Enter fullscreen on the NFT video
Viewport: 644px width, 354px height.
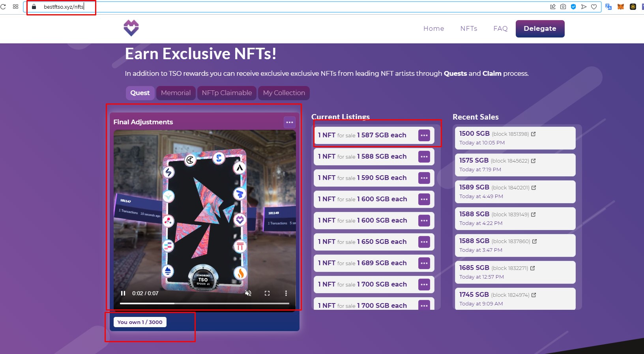click(x=267, y=293)
